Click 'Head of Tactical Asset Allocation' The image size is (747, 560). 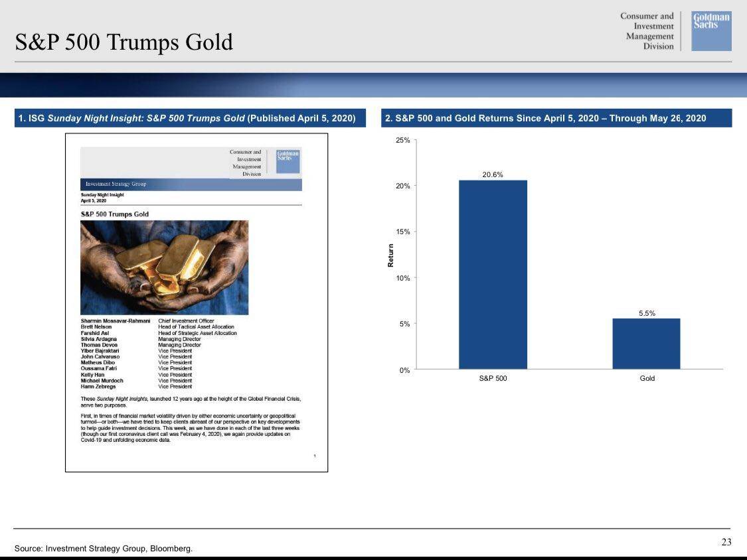coord(197,326)
